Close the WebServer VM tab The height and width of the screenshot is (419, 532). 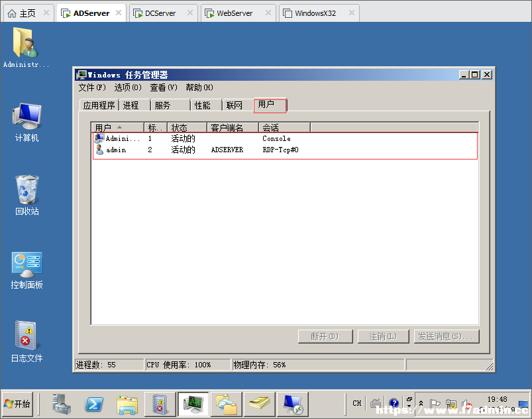click(268, 13)
